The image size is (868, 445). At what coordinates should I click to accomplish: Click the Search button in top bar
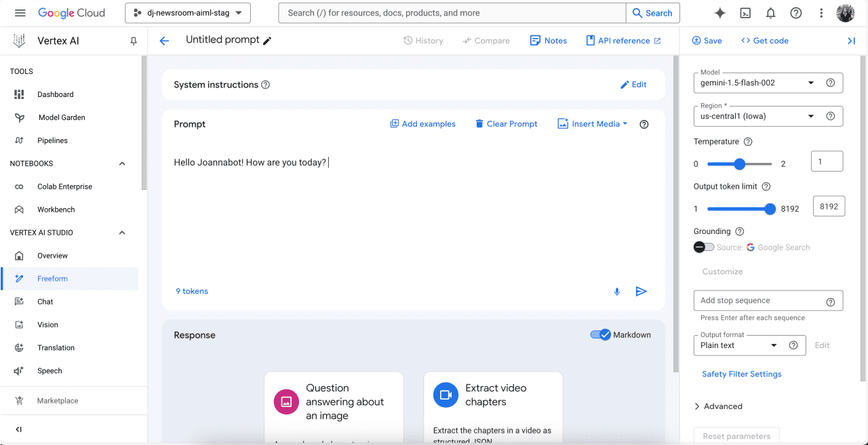coord(652,13)
